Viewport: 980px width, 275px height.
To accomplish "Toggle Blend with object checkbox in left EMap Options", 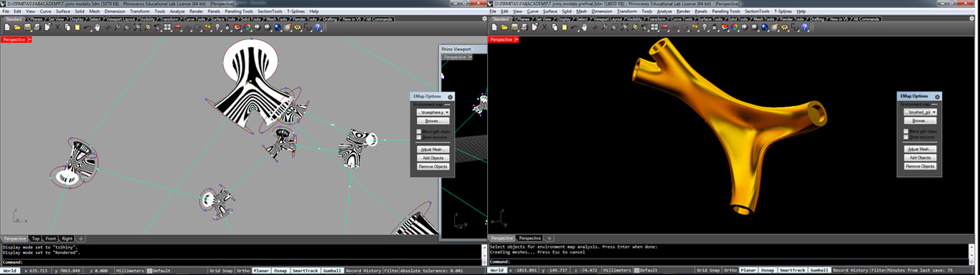I will coord(418,132).
